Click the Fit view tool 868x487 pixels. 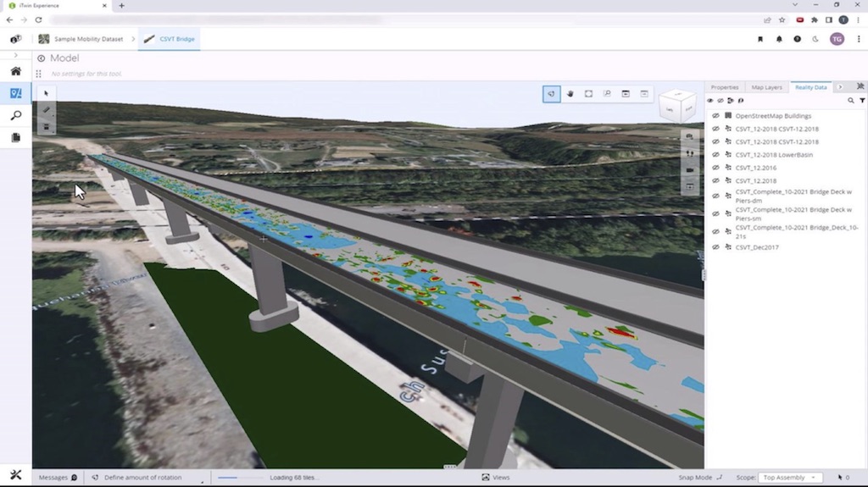pyautogui.click(x=588, y=94)
